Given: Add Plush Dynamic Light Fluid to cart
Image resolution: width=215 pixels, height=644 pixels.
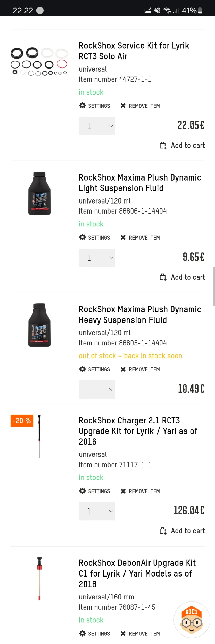Looking at the screenshot, I should pos(182,277).
